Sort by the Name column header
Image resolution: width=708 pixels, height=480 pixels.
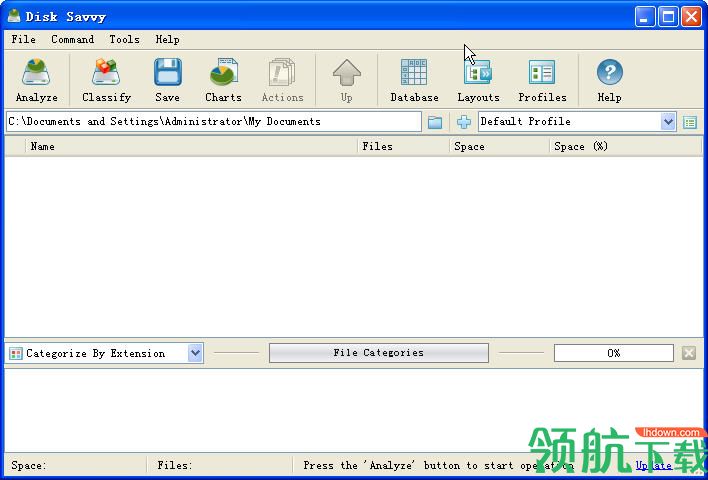(191, 146)
